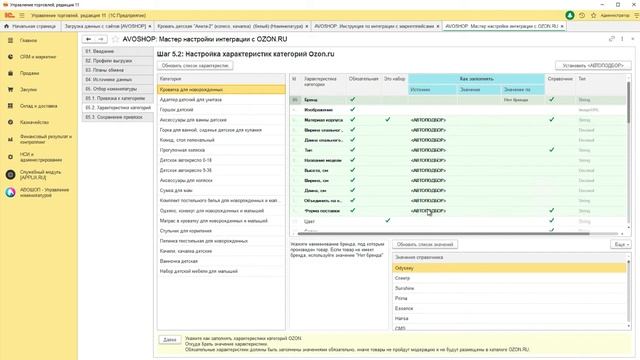This screenshot has height=360, width=640.
Task: Go to wizard step 02. Профили выгрузки
Action: tap(118, 61)
